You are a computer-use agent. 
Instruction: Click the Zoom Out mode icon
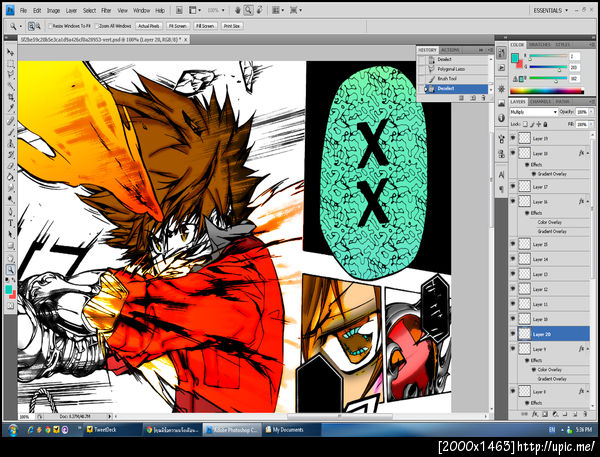click(x=38, y=26)
